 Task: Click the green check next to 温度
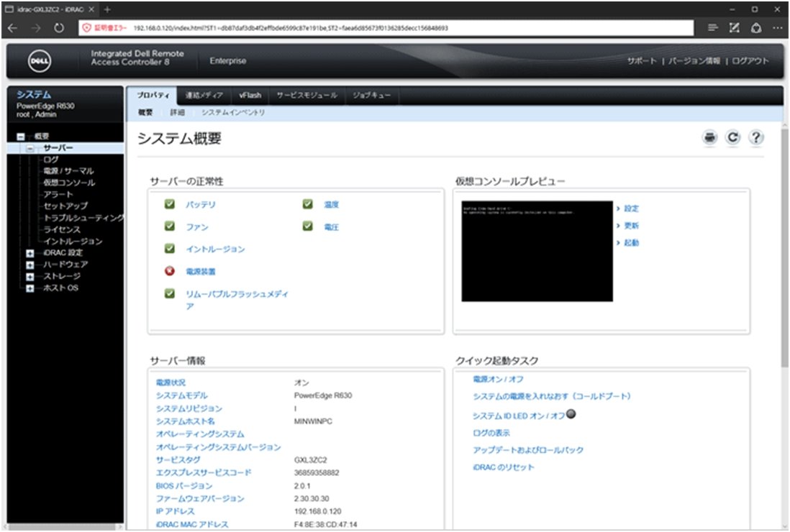click(x=307, y=204)
